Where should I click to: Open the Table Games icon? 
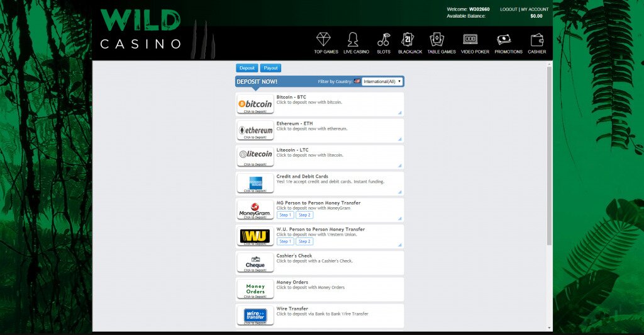click(x=436, y=40)
